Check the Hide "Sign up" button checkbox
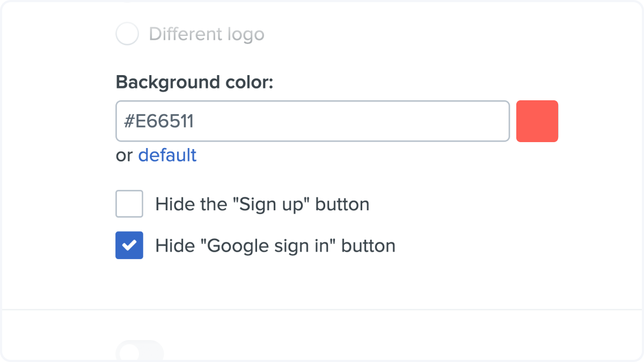Viewport: 644px width, 362px height. pos(129,204)
